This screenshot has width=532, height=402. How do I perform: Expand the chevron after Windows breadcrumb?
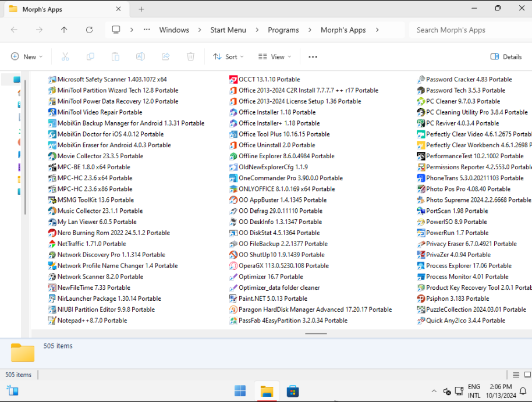coord(200,30)
